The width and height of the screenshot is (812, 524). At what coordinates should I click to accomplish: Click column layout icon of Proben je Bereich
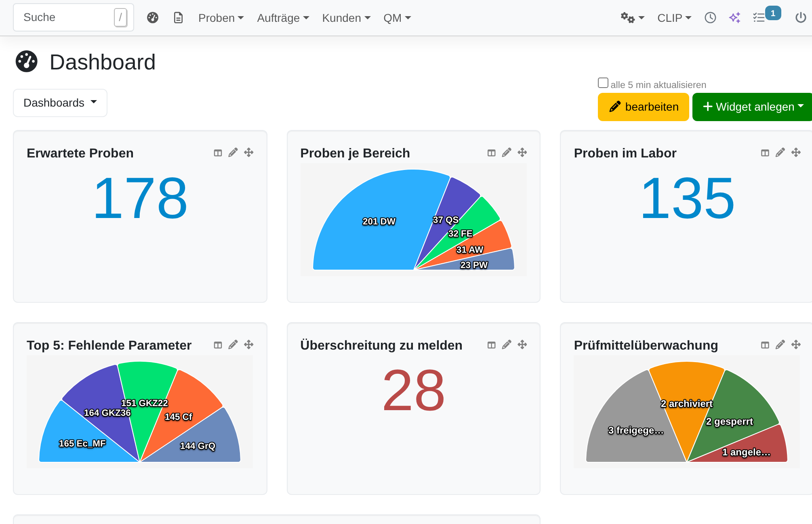coord(491,153)
